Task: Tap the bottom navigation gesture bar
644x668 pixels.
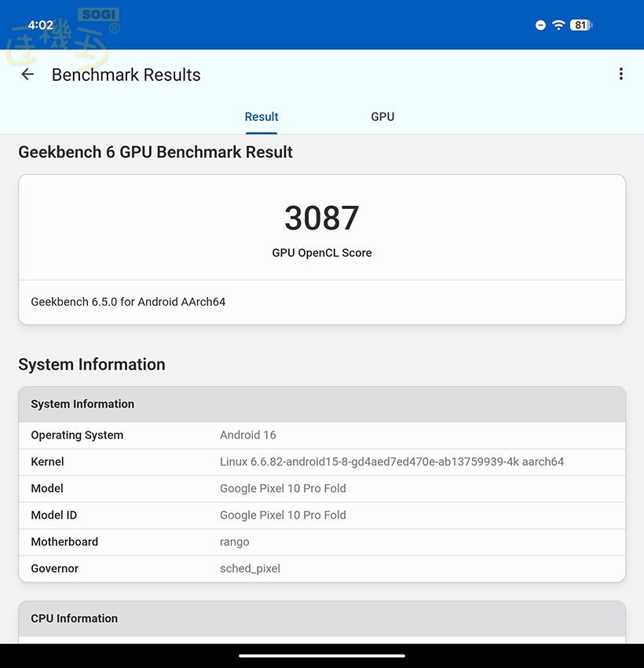Action: [322, 655]
